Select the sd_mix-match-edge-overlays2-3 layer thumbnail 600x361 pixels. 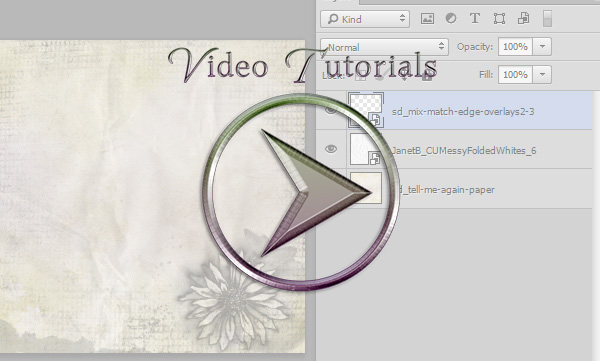(x=366, y=110)
